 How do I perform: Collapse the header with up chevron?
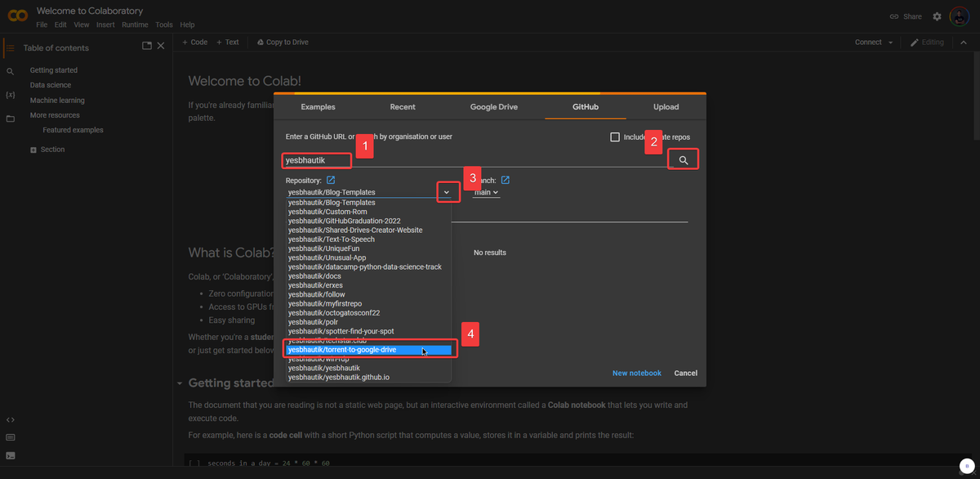pyautogui.click(x=964, y=43)
